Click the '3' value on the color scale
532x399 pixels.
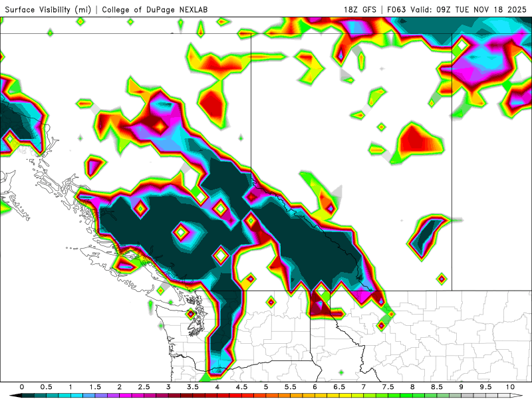tap(168, 387)
